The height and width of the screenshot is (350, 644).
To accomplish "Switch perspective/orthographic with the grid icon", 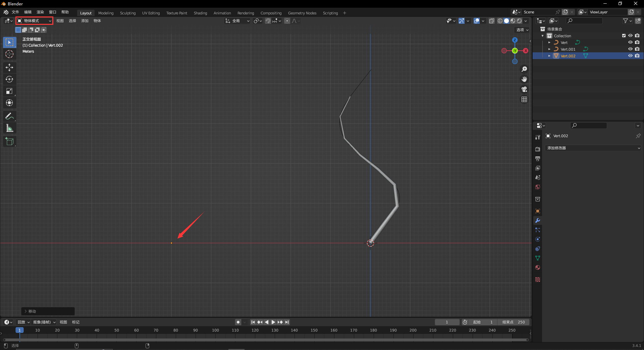I will point(524,99).
